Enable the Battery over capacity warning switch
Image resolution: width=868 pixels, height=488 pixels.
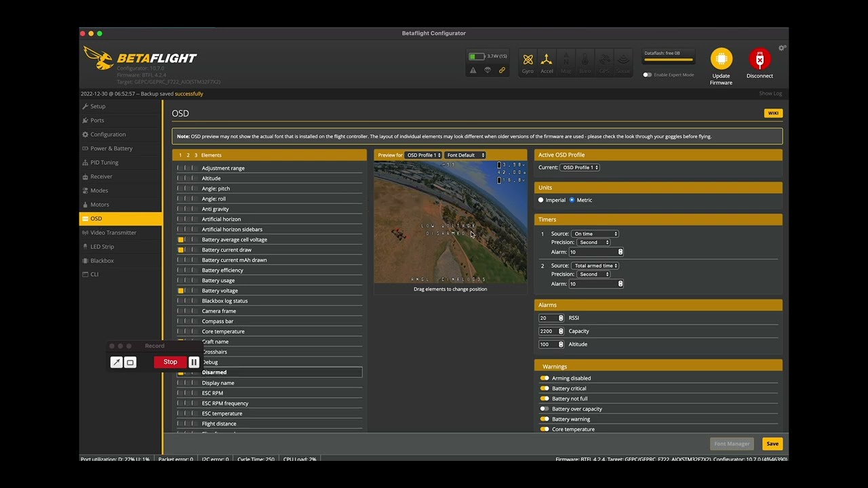click(x=545, y=409)
